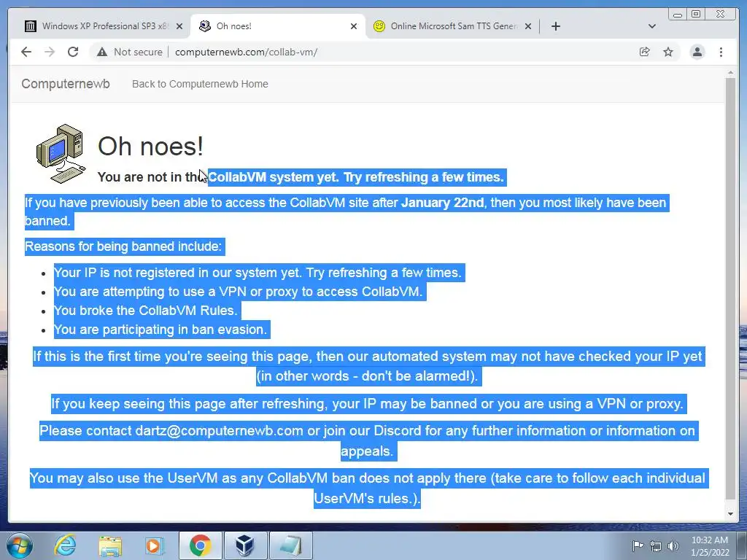Click the address bar URL
The image size is (747, 560).
click(246, 52)
